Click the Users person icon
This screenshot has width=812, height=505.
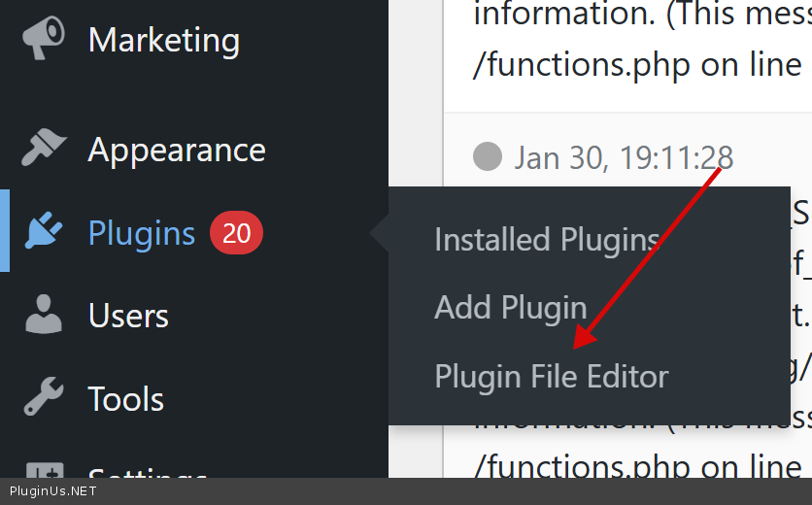[x=43, y=316]
